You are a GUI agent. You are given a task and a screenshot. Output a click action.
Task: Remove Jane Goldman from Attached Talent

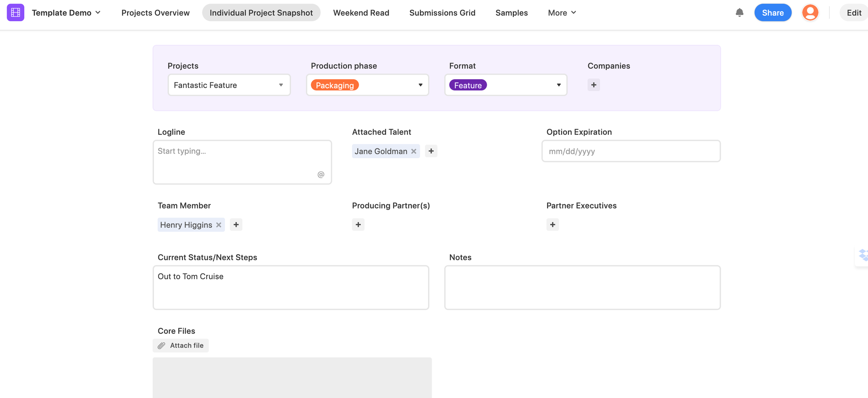click(x=414, y=151)
